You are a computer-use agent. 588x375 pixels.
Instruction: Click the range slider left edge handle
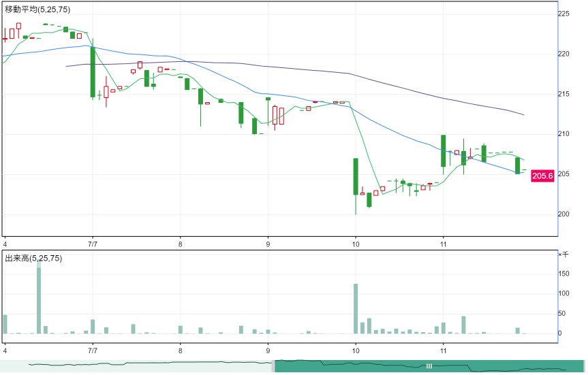[273, 366]
